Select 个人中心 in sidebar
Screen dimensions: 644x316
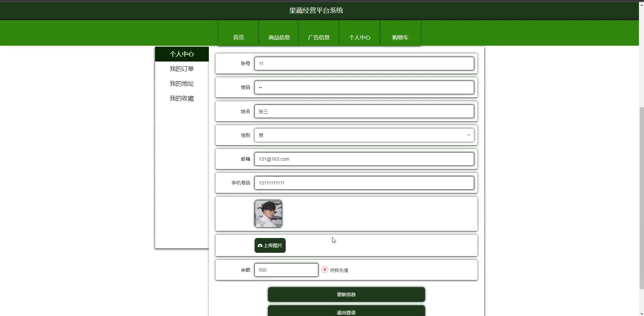click(x=182, y=54)
